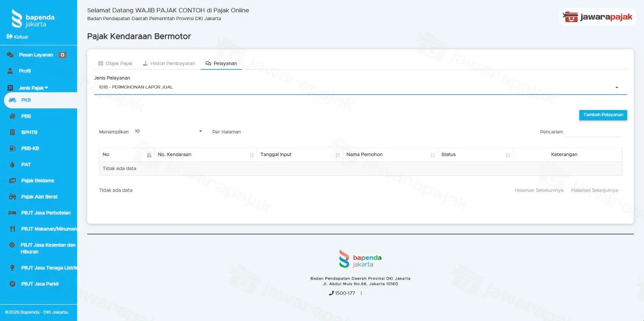
Task: Go to Halaman Selanjutnya
Action: click(594, 190)
